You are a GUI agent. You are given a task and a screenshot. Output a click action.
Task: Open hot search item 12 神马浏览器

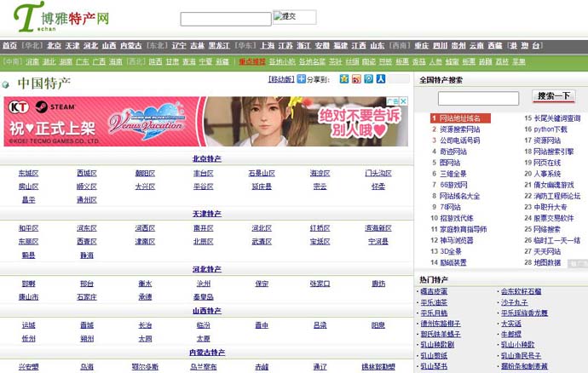coord(457,240)
